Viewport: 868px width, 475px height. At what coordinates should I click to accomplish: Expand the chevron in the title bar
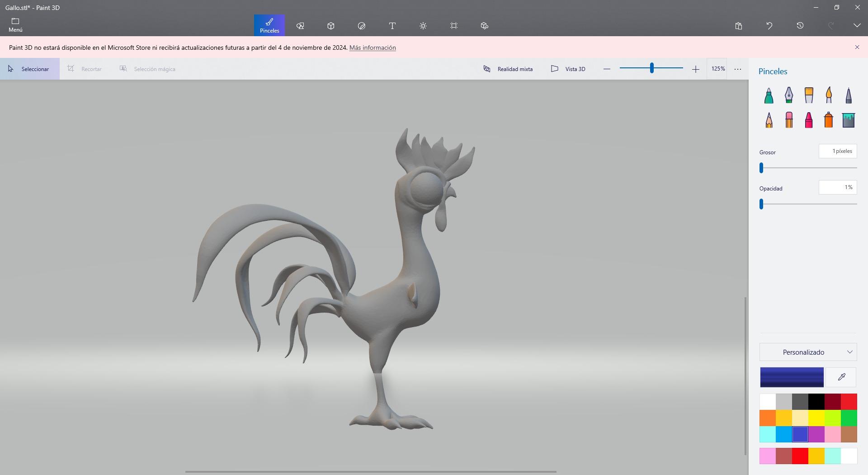[x=857, y=26]
